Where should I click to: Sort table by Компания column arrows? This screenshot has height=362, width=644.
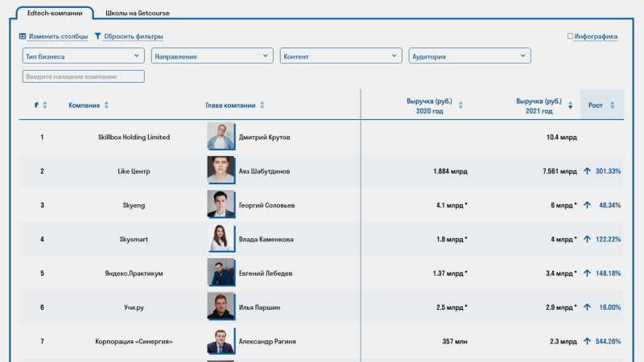tap(106, 105)
